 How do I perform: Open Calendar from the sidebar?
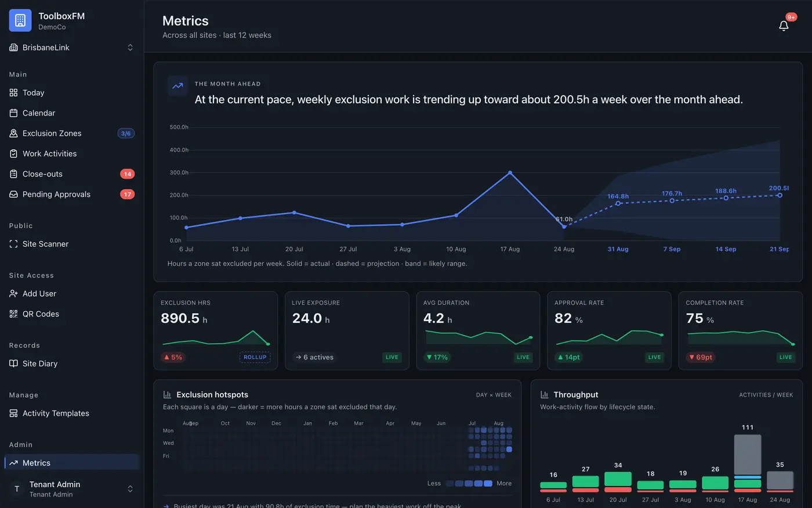coord(72,113)
